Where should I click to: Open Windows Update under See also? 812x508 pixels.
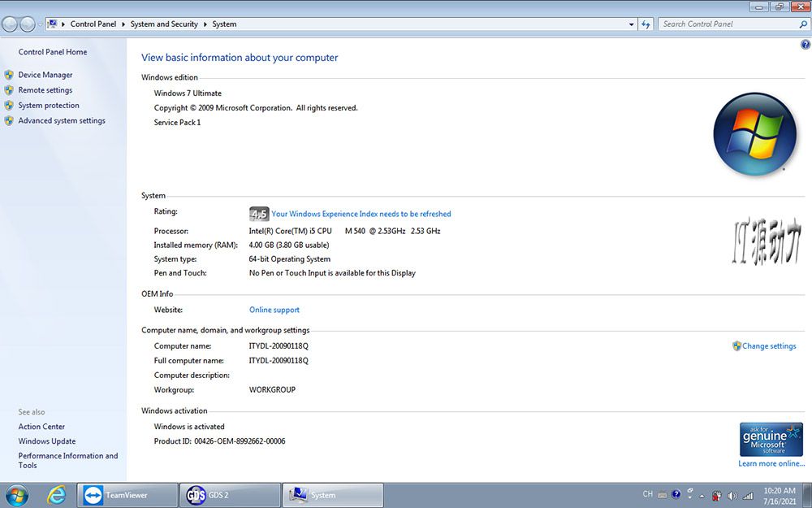tap(47, 441)
